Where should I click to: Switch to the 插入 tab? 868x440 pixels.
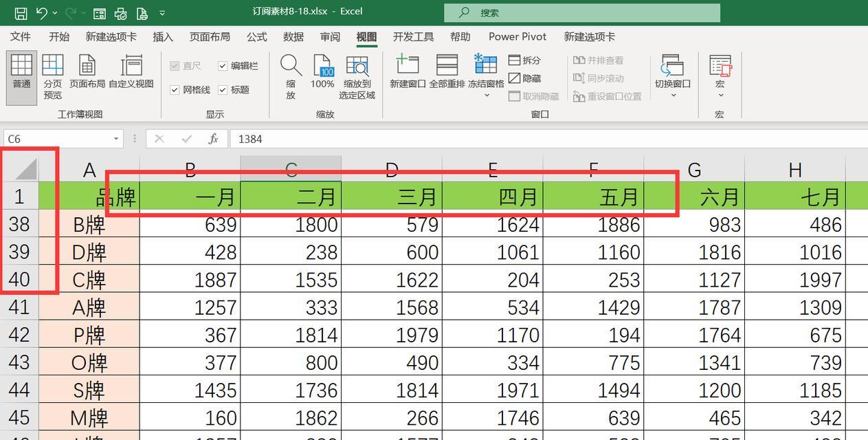163,37
